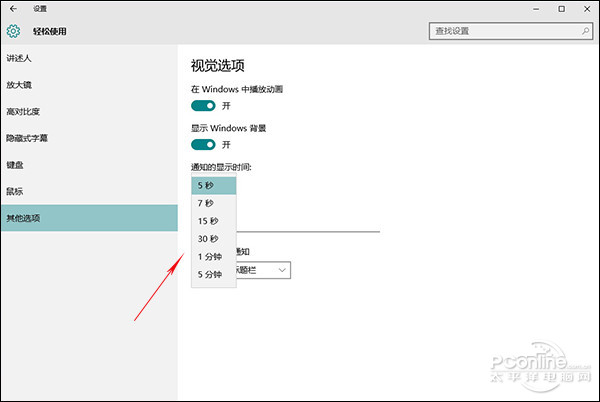Open 放大镜 in the sidebar

(89, 85)
